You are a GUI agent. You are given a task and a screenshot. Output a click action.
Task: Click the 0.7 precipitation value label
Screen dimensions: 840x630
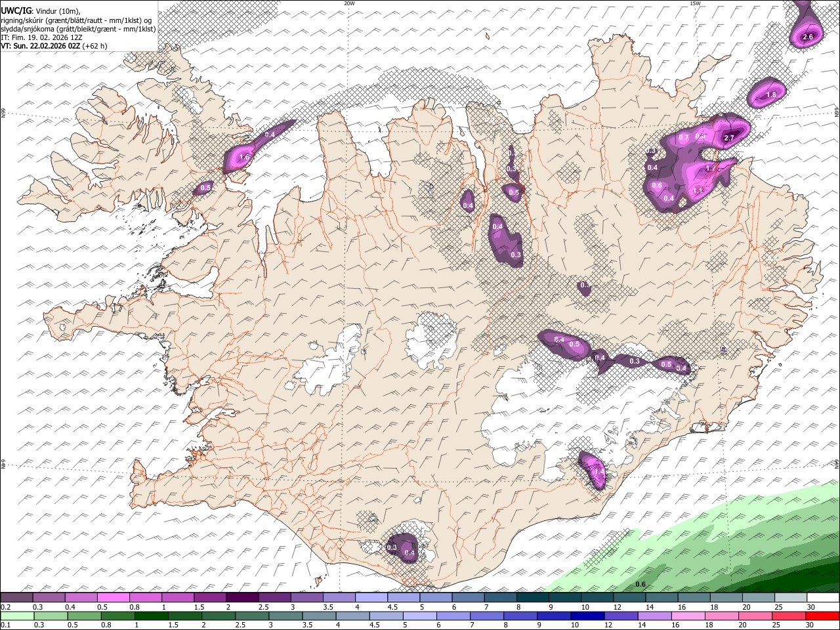(x=684, y=138)
